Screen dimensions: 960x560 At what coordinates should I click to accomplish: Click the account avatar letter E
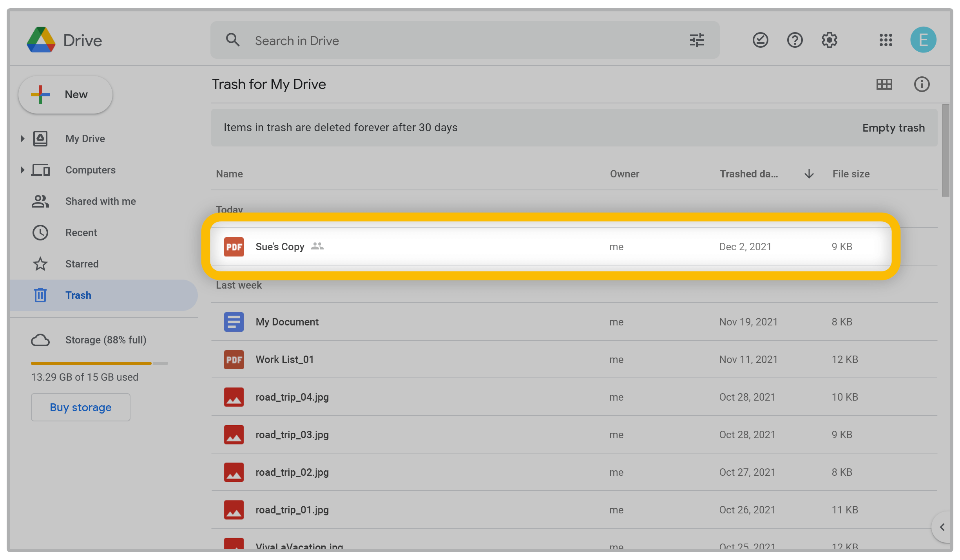(923, 40)
